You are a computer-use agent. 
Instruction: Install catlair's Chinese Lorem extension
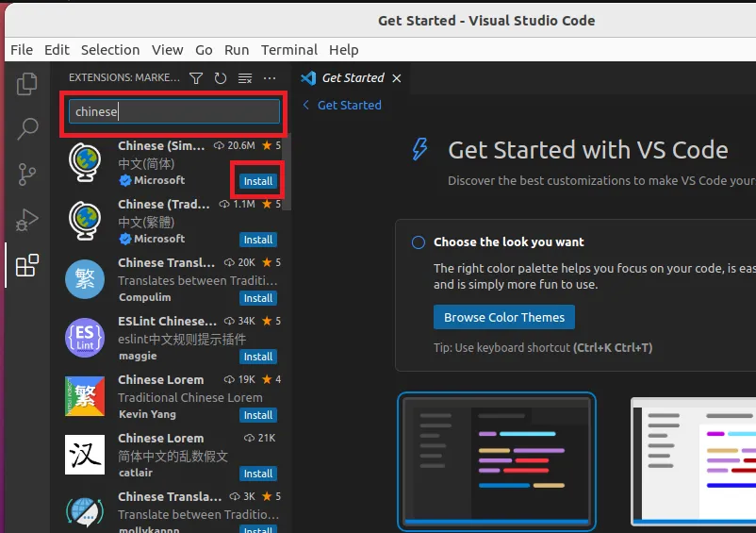(x=258, y=474)
